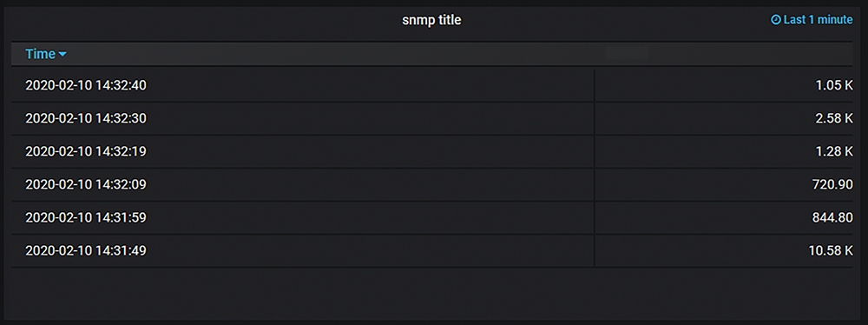Select the 2020-02-10 14:32:40 timestamp cell

302,85
